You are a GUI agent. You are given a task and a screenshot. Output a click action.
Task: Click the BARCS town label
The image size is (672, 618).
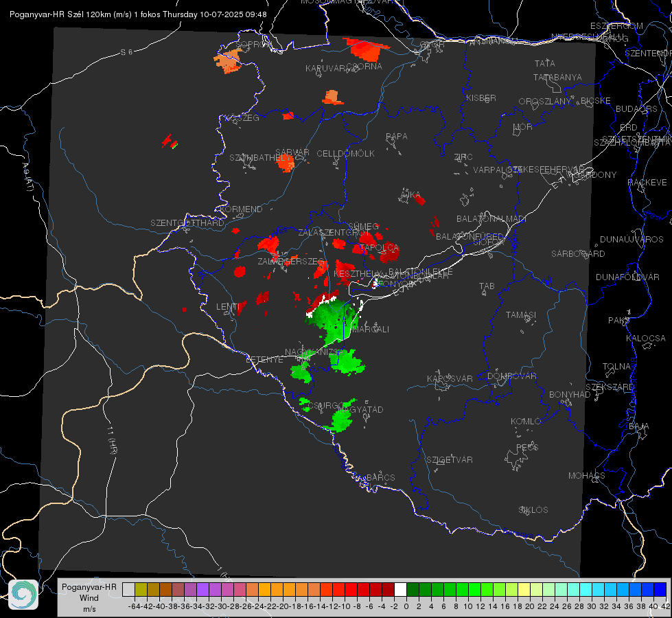point(381,478)
